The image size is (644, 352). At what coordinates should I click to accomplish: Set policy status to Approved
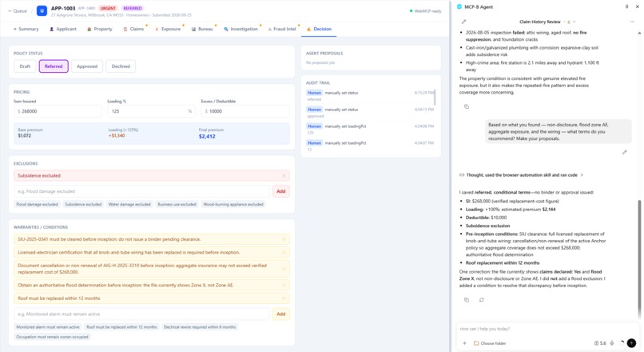(87, 66)
